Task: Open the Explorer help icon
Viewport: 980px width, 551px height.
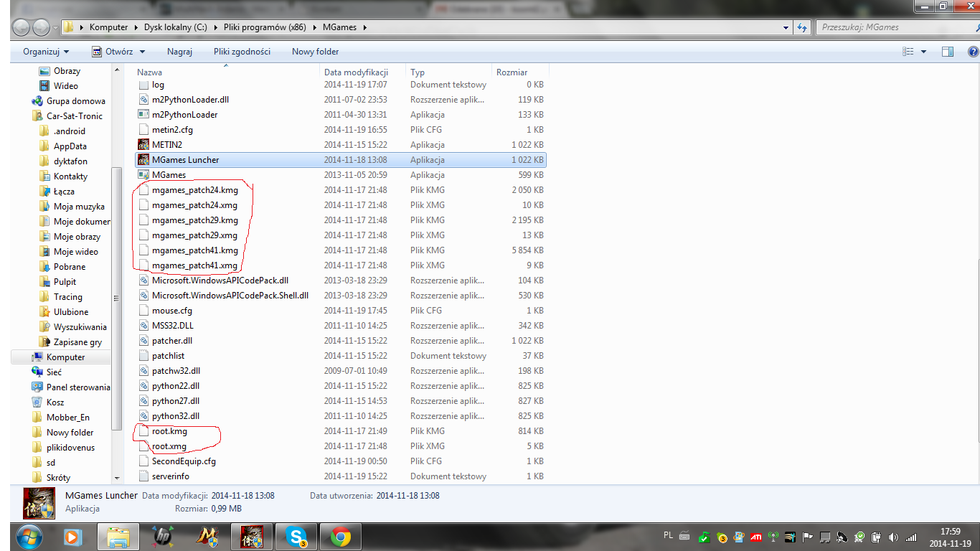Action: 973,52
